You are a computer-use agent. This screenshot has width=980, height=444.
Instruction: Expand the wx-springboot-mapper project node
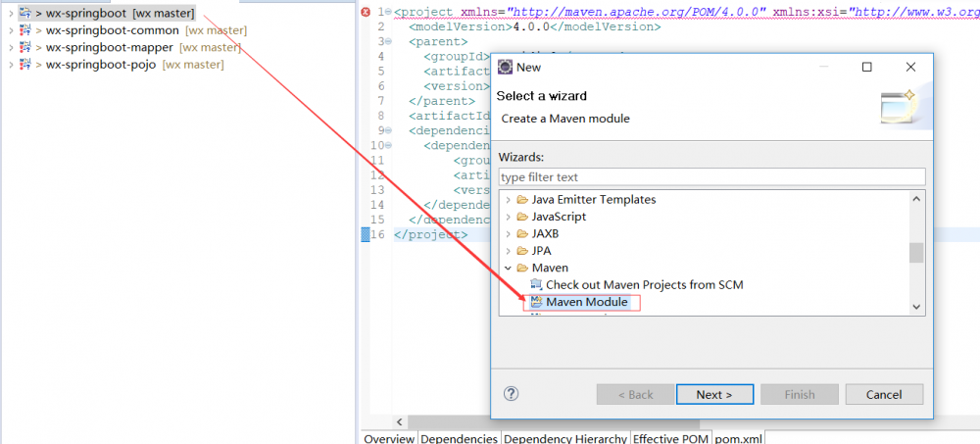[11, 47]
